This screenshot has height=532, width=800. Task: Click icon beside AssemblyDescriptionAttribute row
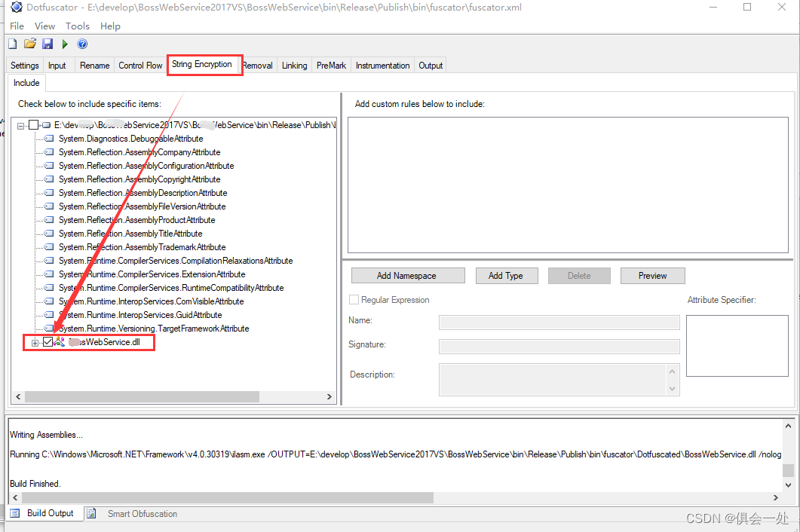pos(49,193)
